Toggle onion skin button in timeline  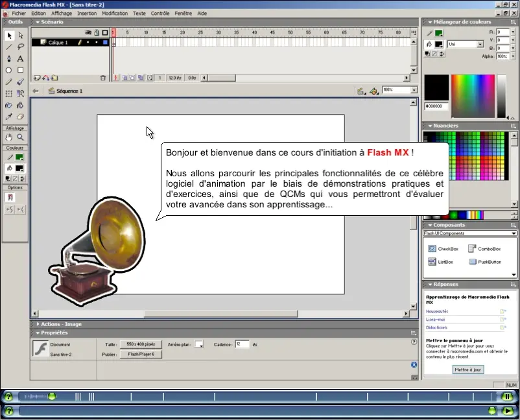click(125, 78)
